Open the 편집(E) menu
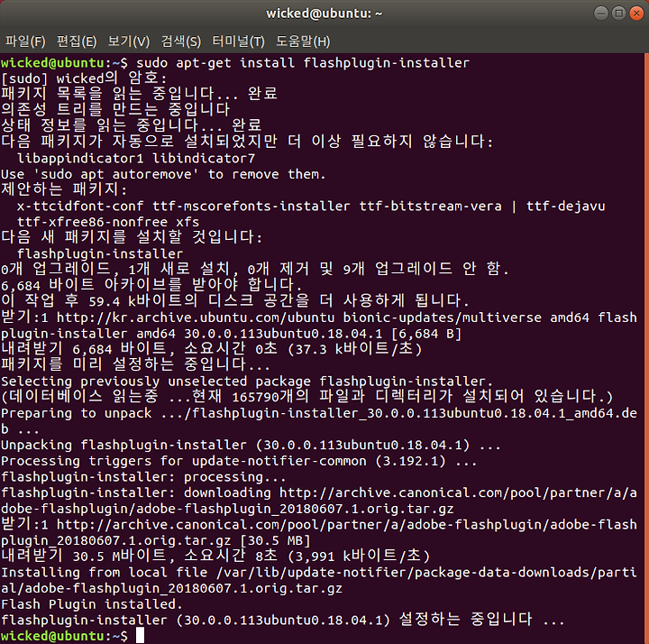649x644 pixels. [x=77, y=41]
